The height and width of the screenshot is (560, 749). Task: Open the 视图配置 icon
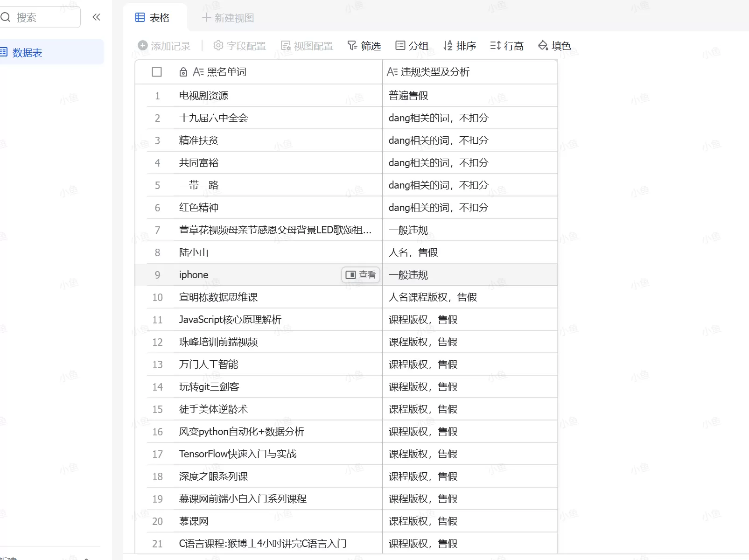pyautogui.click(x=285, y=45)
